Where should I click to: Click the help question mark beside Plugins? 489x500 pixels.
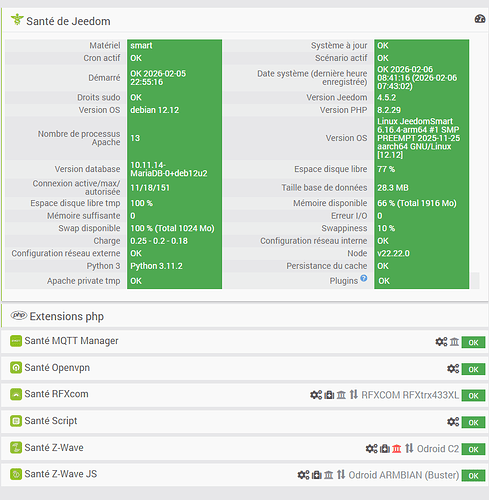tap(364, 278)
